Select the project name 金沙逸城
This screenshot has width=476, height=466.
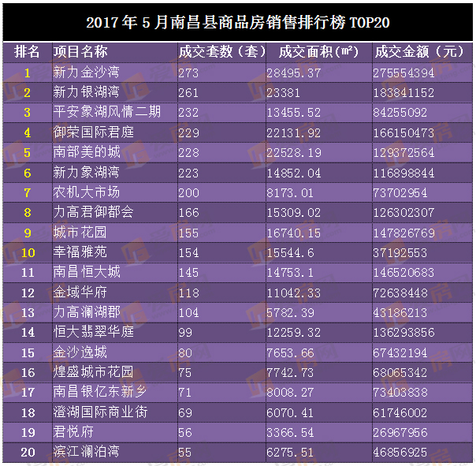80,352
